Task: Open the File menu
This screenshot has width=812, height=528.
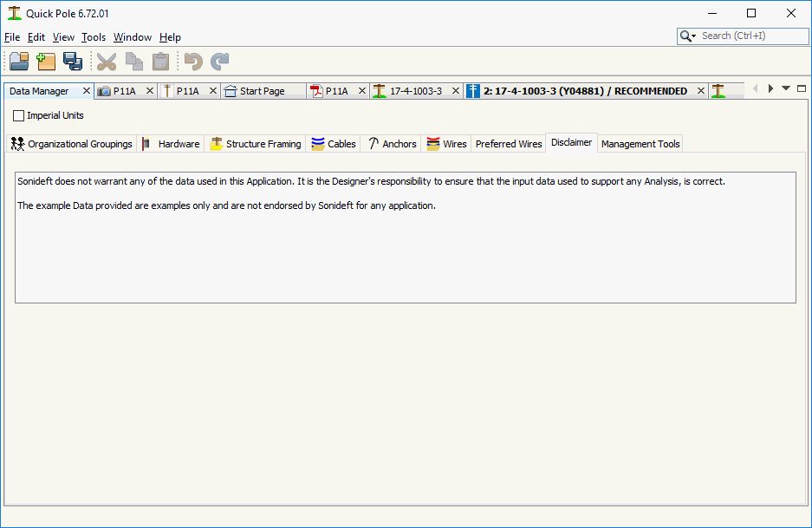Action: (12, 37)
